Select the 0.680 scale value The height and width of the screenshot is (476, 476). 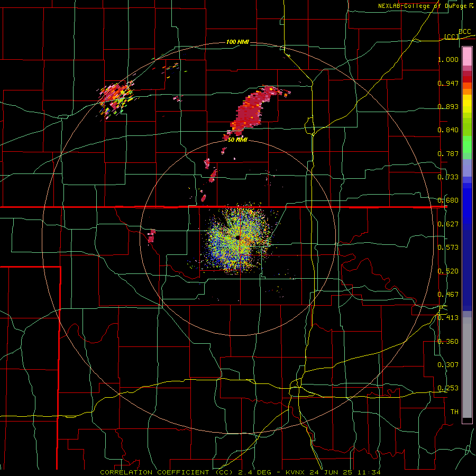coord(448,200)
